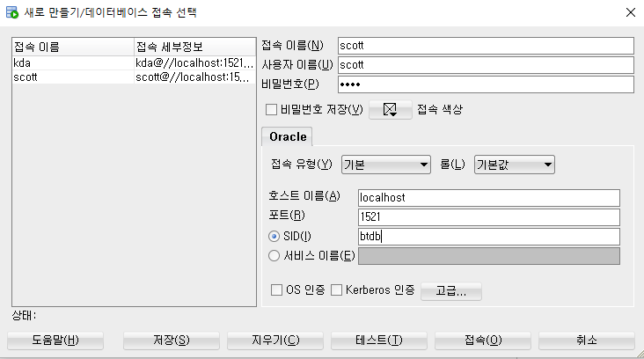Focus the password field
This screenshot has height=359, width=644.
(x=486, y=84)
